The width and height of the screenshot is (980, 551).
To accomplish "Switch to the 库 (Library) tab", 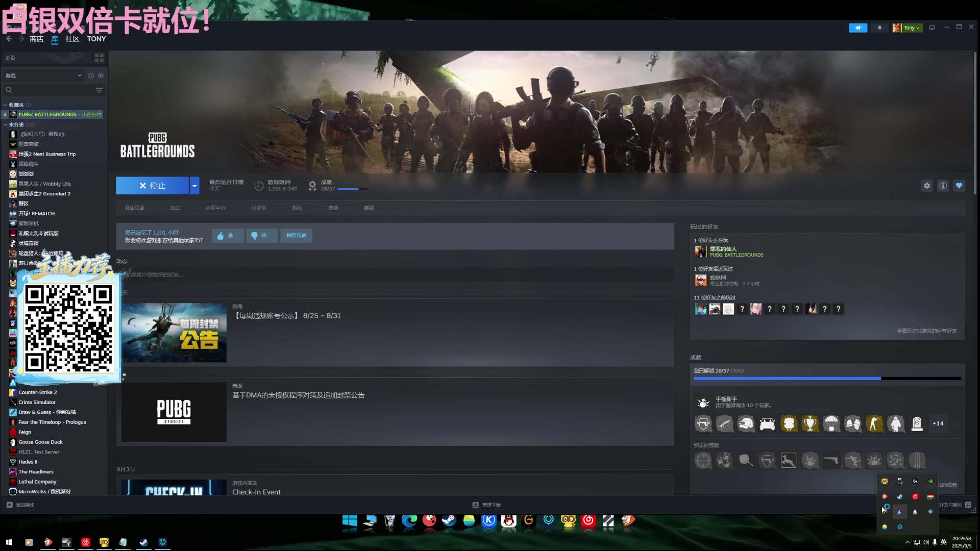I will (55, 39).
